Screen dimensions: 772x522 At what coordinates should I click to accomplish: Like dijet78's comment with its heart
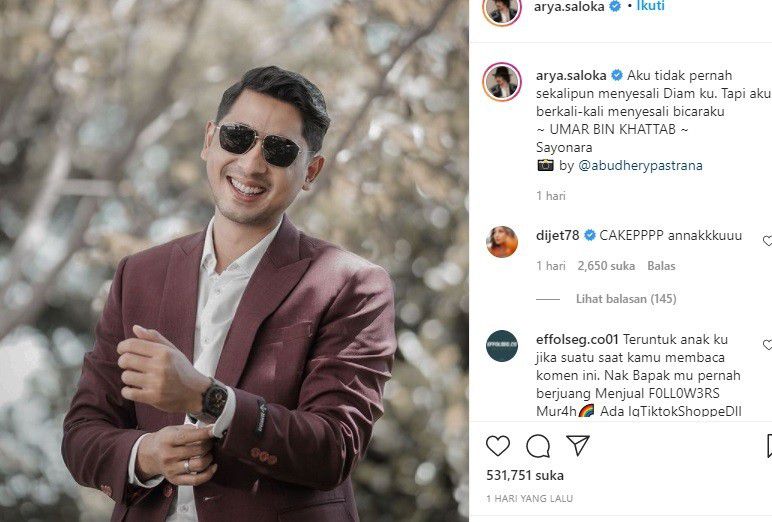[x=767, y=241]
